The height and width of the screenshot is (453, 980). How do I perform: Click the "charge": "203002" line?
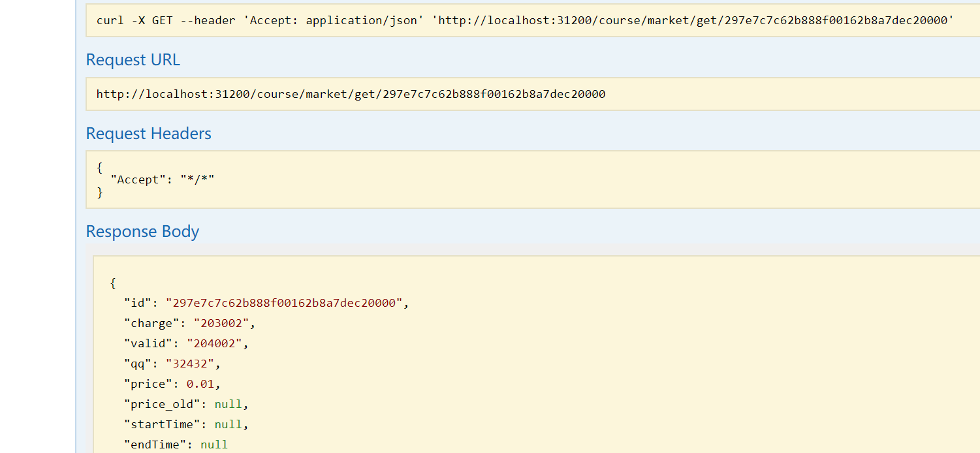click(x=190, y=323)
